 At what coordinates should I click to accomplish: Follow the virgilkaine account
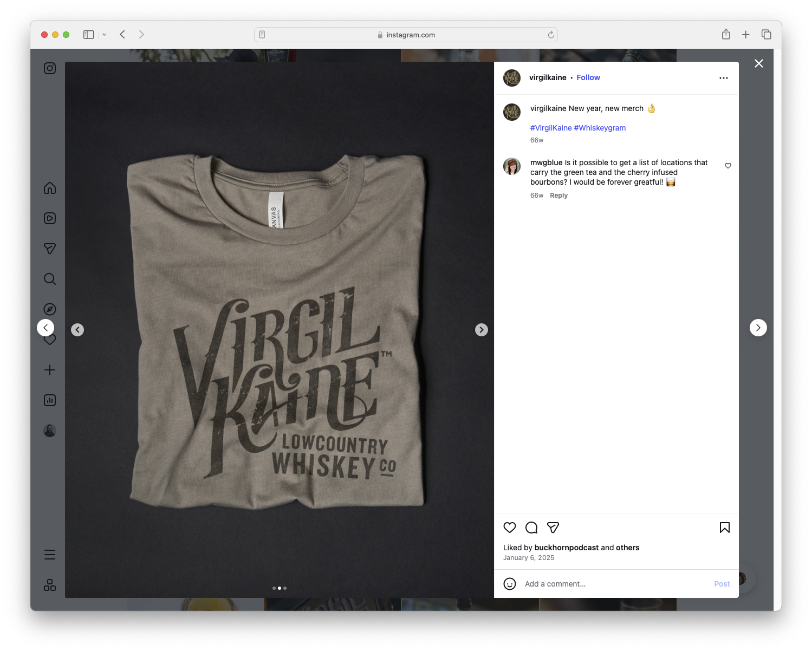[588, 77]
